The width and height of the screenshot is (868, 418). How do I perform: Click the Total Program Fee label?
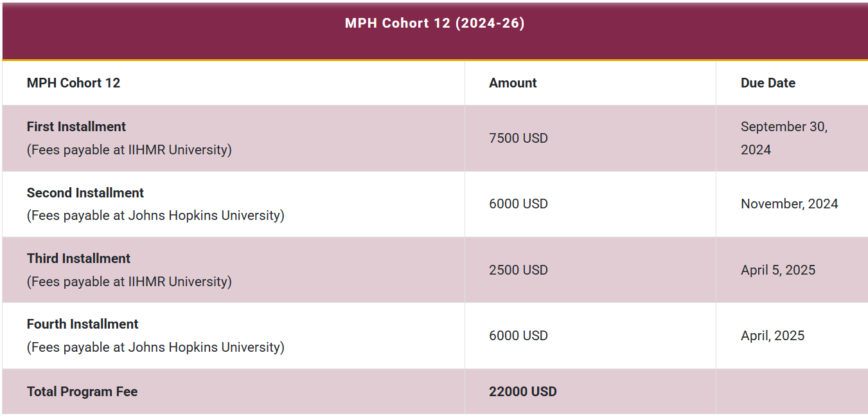[82, 392]
